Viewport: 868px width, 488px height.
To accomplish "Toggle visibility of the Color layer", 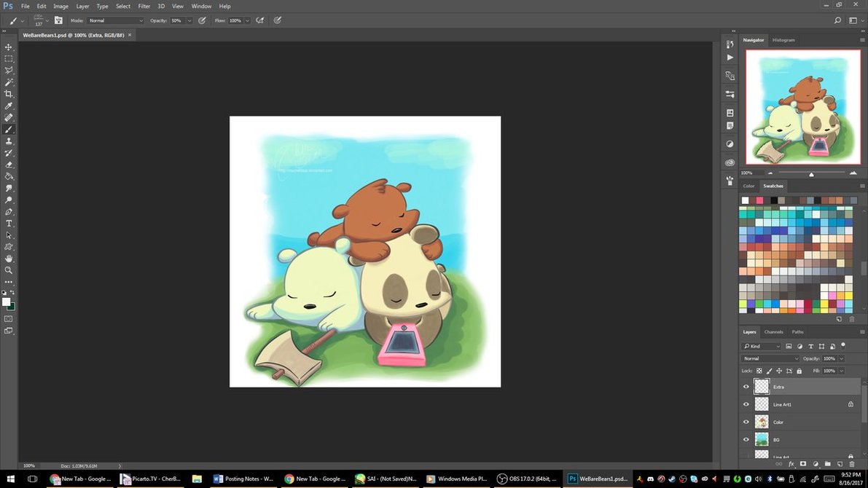I will pos(746,422).
